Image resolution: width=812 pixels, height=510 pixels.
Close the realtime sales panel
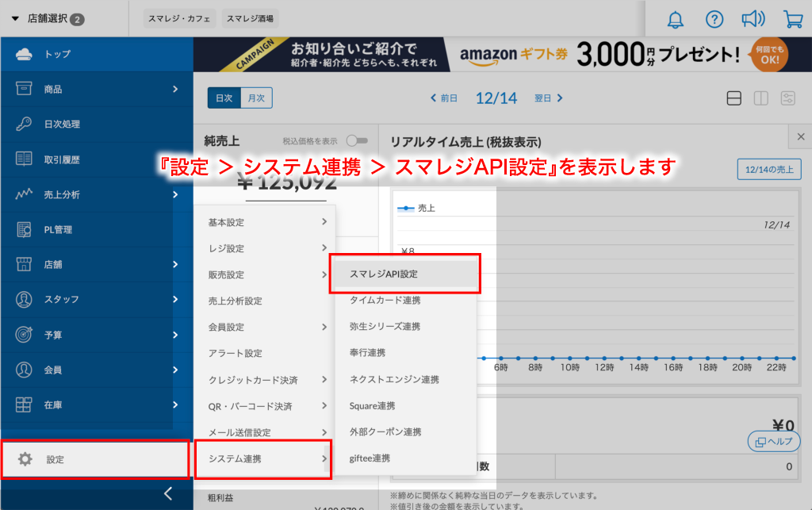point(801,136)
